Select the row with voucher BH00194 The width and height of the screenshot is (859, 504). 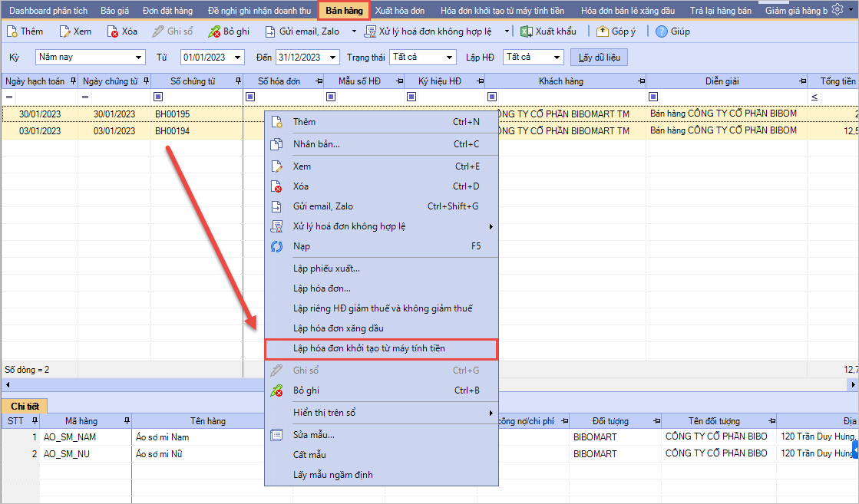(x=172, y=131)
